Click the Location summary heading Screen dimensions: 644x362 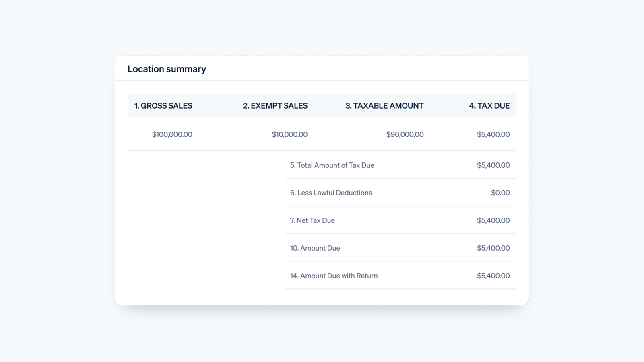coord(167,69)
